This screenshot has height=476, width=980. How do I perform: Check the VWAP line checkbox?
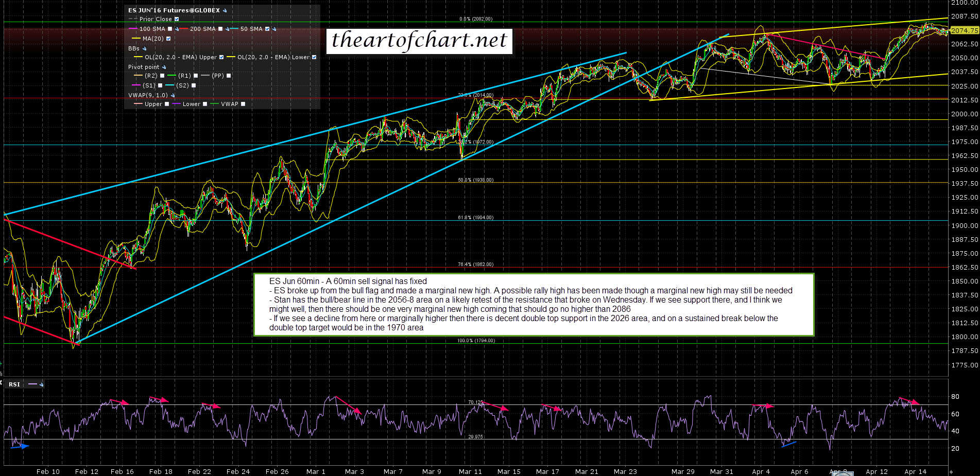243,104
